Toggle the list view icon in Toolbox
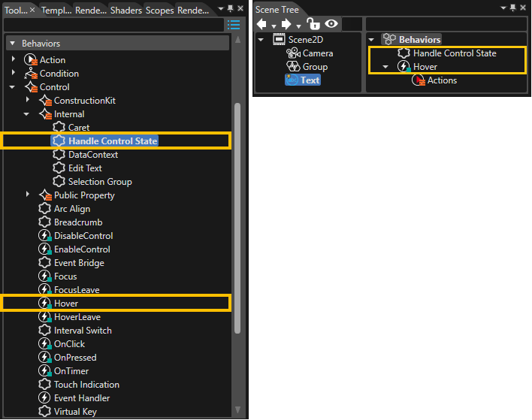 click(x=234, y=25)
